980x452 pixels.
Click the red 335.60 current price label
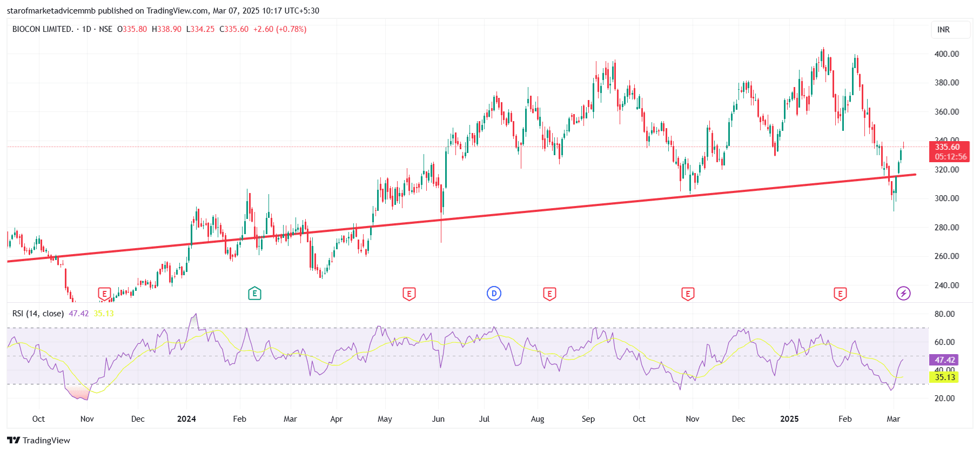pos(948,147)
